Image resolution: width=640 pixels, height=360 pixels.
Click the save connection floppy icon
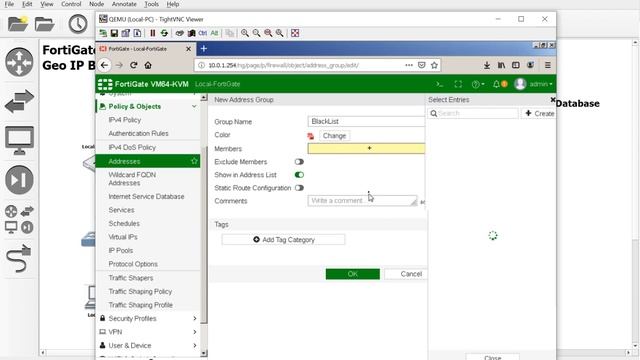[114, 33]
